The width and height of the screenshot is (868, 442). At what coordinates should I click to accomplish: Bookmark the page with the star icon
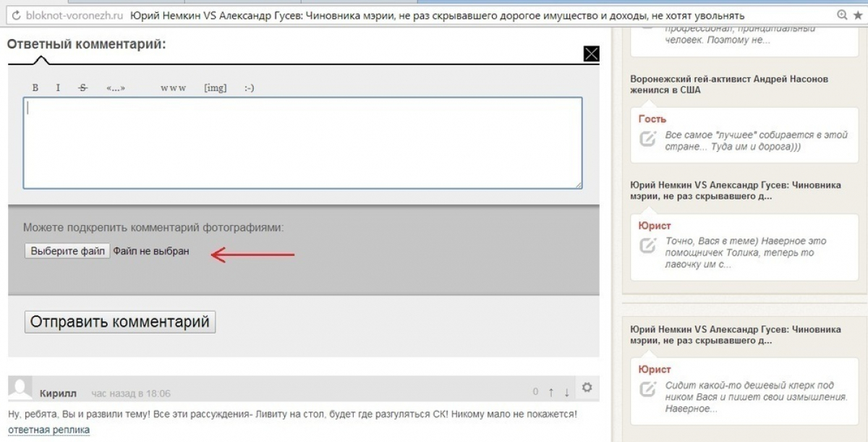pos(859,15)
